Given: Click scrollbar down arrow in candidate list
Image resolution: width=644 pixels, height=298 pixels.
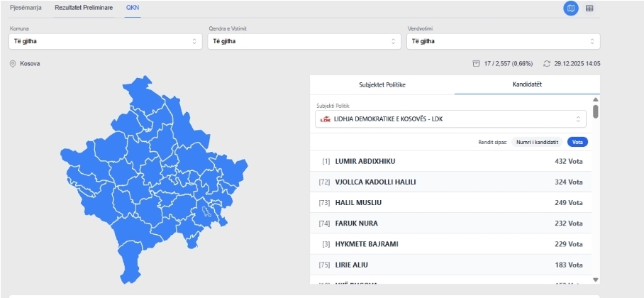Looking at the screenshot, I should 596,280.
